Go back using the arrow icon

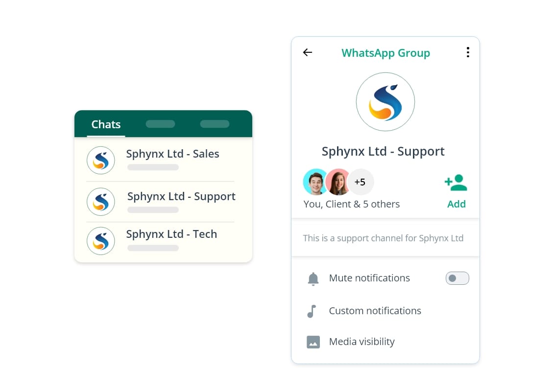308,53
